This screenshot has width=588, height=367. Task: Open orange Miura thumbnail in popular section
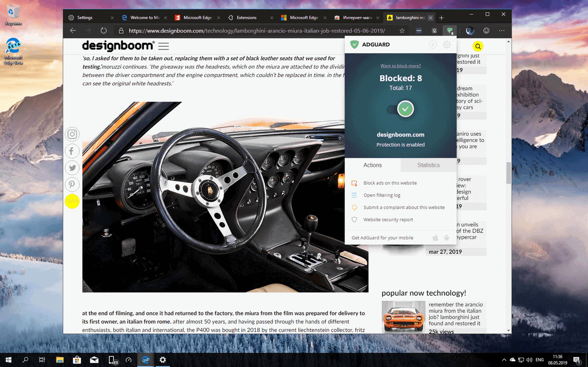coord(403,316)
